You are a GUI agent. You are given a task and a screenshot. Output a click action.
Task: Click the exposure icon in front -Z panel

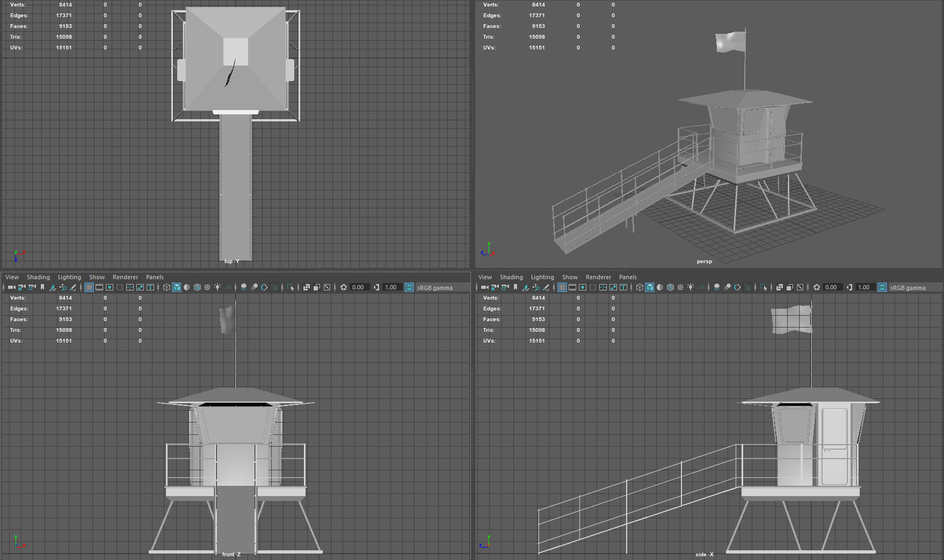343,287
